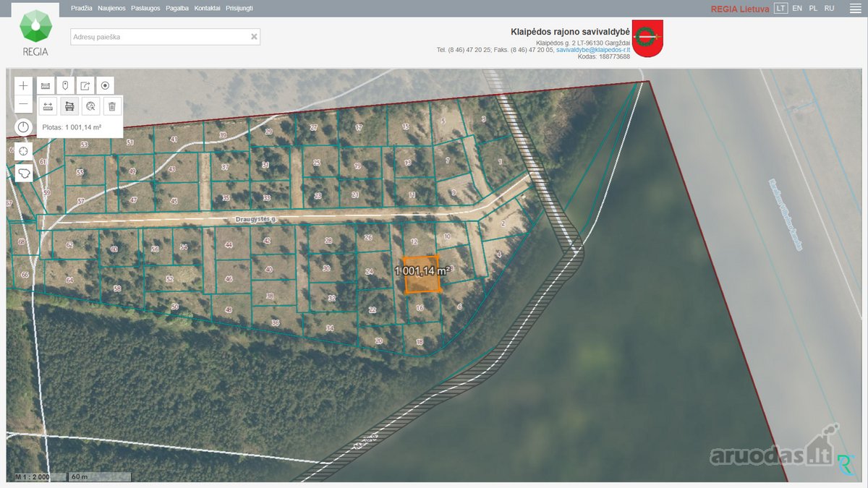Click the REGIA logo
This screenshot has width=868, height=488.
pos(35,33)
